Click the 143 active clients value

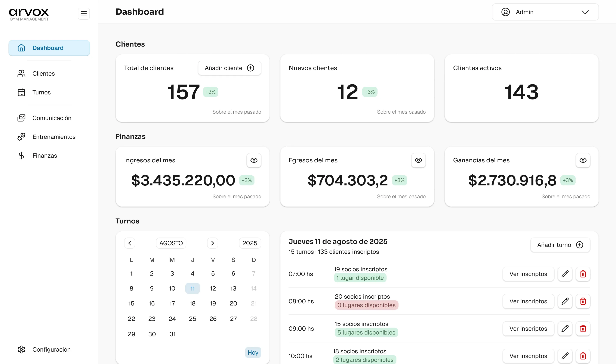(x=521, y=92)
